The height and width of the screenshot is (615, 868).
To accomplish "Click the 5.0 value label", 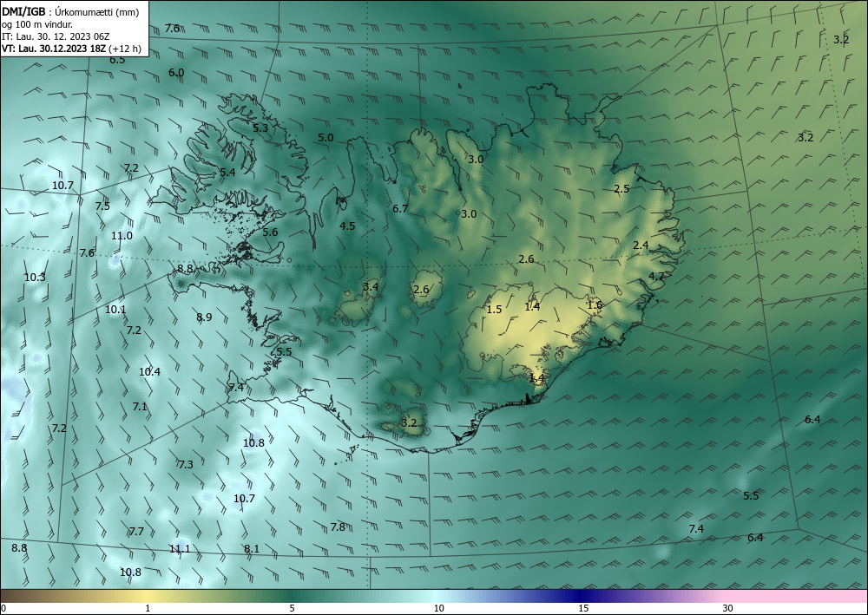I will [x=325, y=137].
